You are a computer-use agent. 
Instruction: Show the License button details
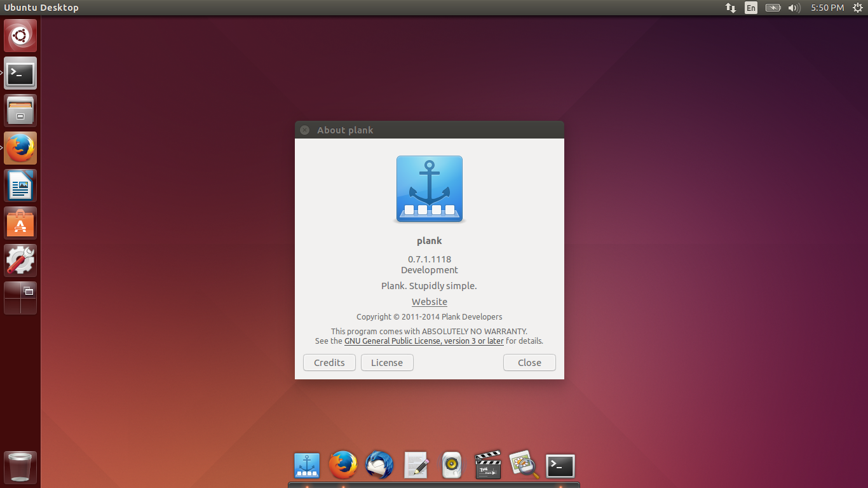[x=387, y=363]
